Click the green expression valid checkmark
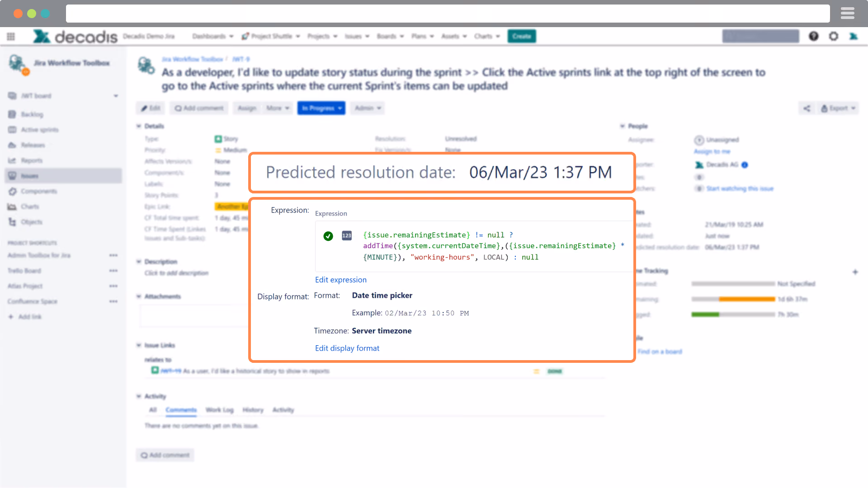The height and width of the screenshot is (488, 868). (x=328, y=236)
